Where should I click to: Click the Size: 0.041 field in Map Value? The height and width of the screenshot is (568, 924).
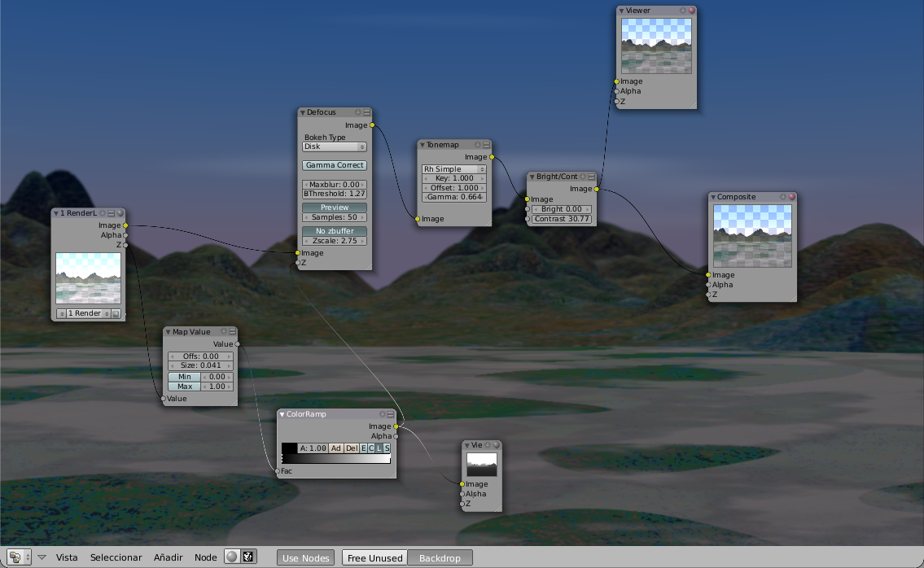pyautogui.click(x=200, y=365)
